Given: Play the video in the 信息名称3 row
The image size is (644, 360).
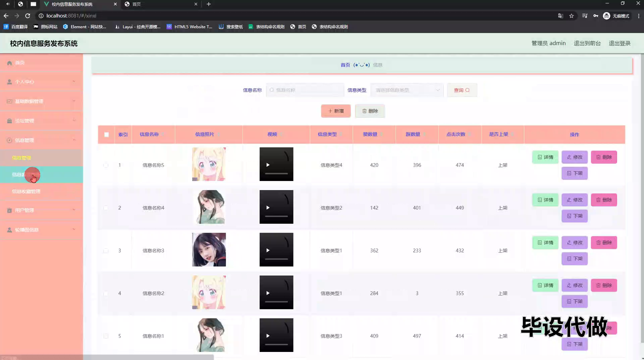Looking at the screenshot, I should tap(268, 250).
